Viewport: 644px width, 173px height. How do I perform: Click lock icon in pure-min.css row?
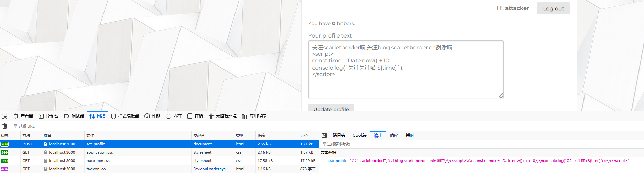click(x=45, y=161)
